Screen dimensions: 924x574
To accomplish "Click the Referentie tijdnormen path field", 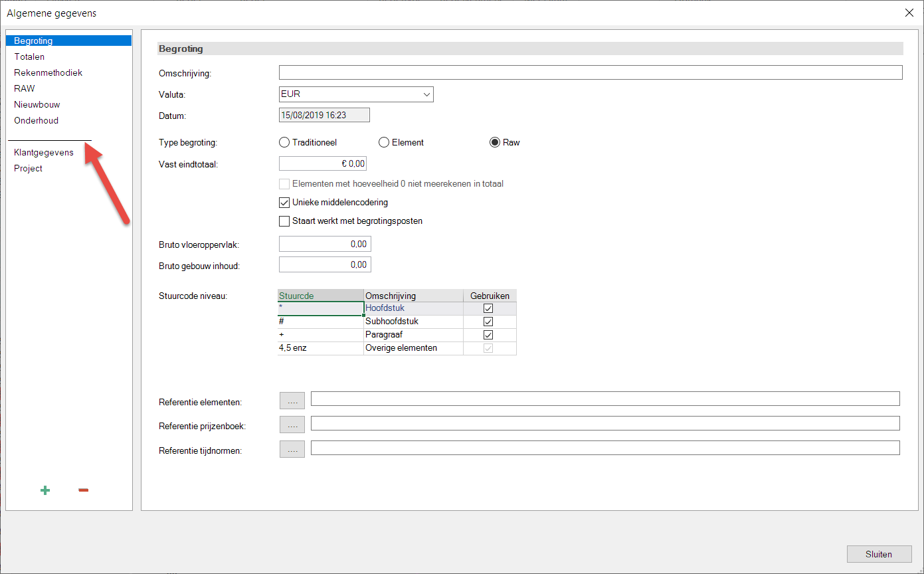I will point(605,448).
